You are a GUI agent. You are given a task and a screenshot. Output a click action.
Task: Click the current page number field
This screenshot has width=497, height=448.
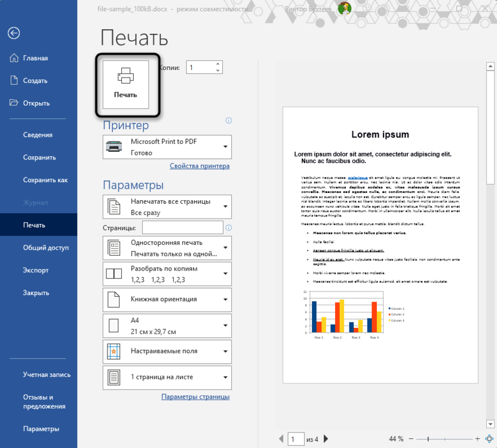click(296, 439)
